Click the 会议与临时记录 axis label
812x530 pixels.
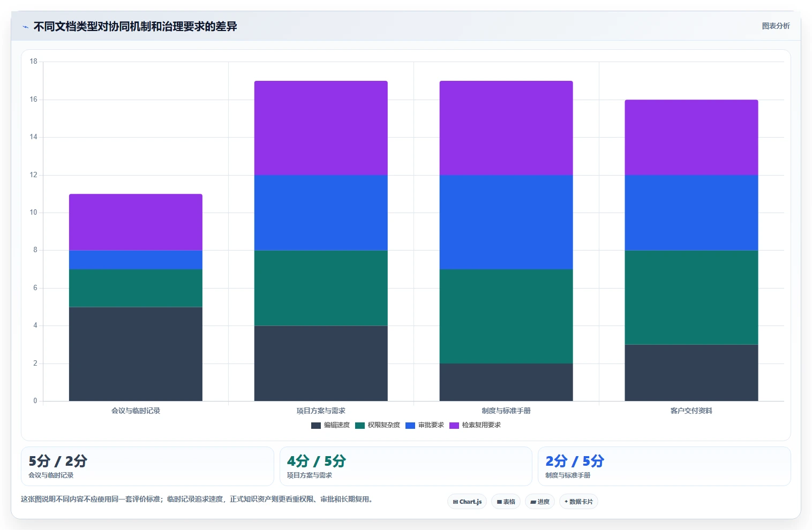136,411
